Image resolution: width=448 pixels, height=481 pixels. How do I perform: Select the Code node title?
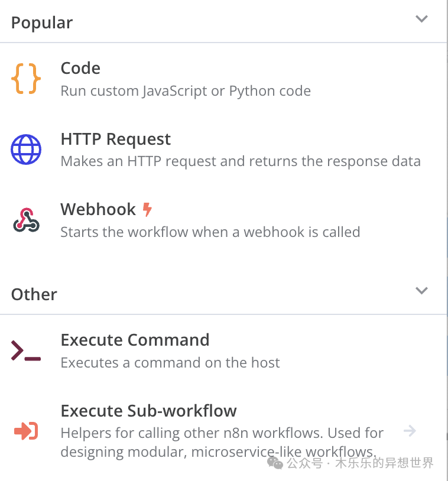coord(81,68)
